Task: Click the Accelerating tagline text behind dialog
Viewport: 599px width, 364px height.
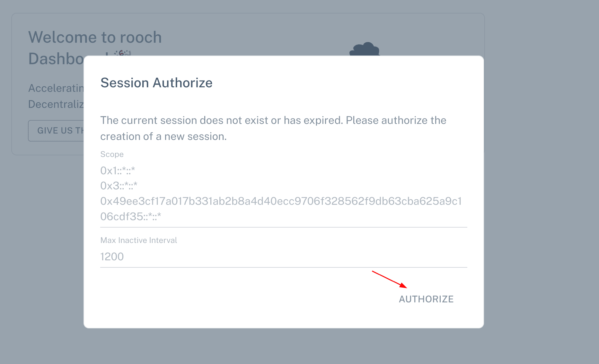Action: [56, 88]
